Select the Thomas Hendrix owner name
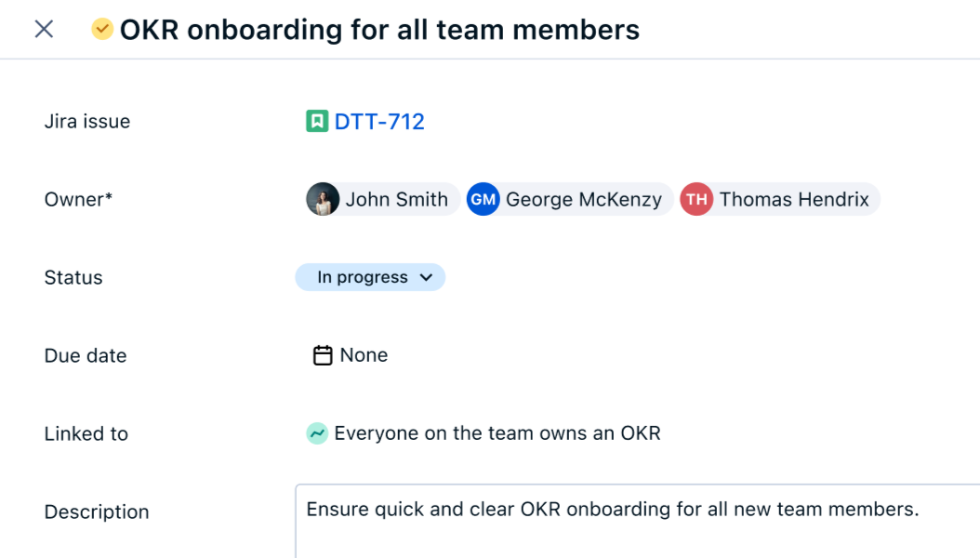 (x=794, y=199)
